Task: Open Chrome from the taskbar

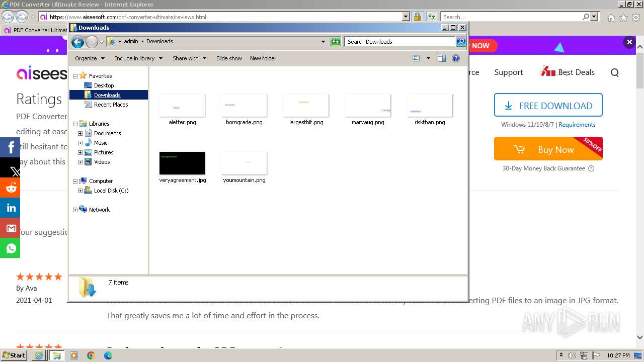Action: click(x=91, y=355)
